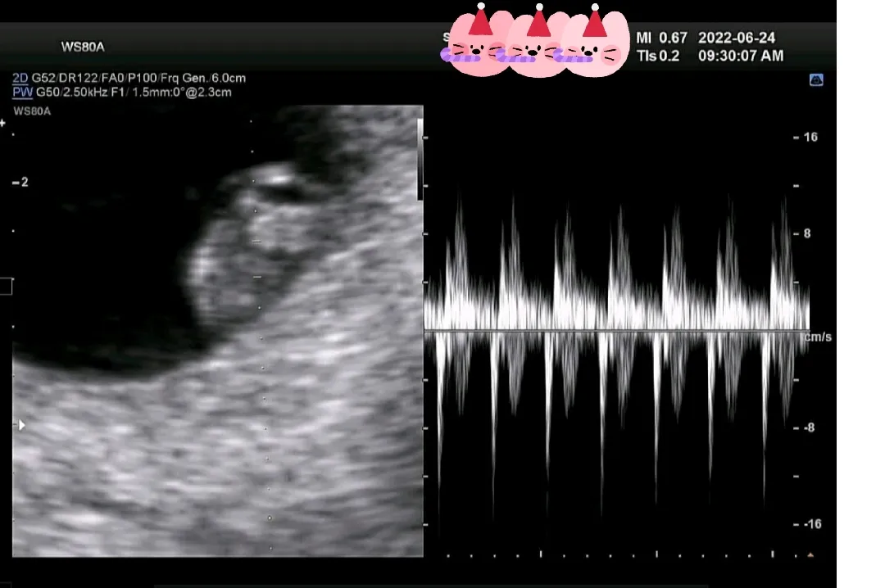
Task: Click the focus position triangle on left ruler
Action: (22, 425)
